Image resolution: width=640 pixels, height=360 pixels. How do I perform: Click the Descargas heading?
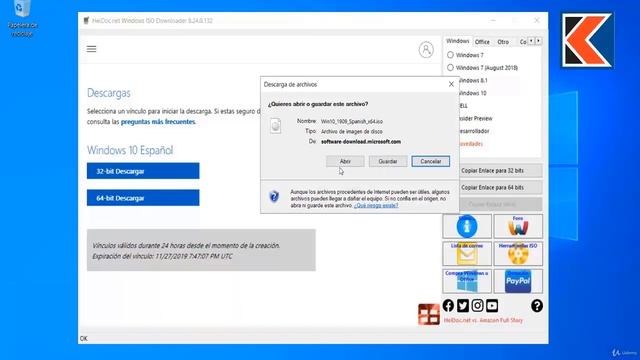point(109,93)
